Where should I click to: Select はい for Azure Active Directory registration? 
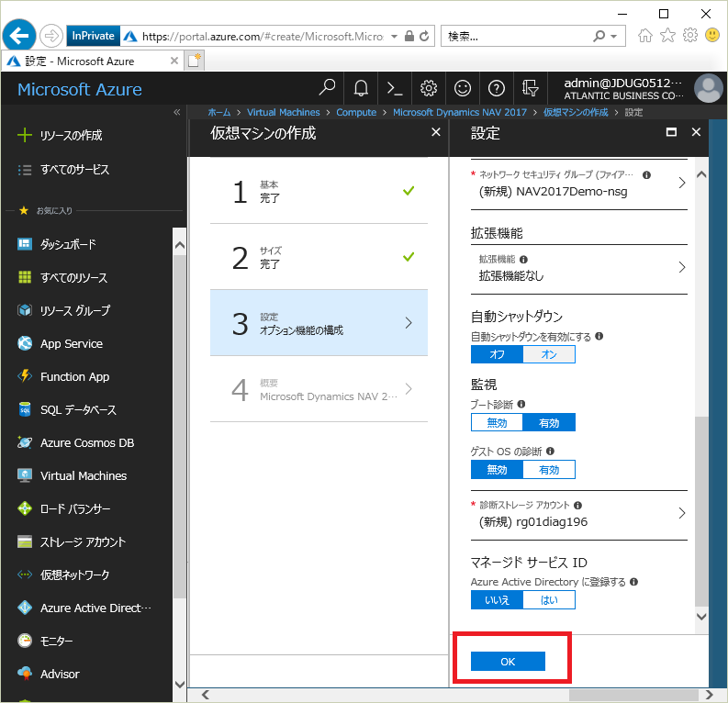point(549,600)
